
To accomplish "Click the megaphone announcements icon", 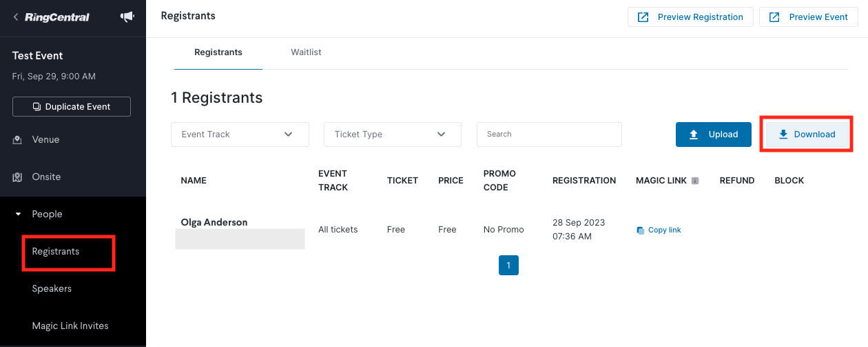I will coord(127,17).
